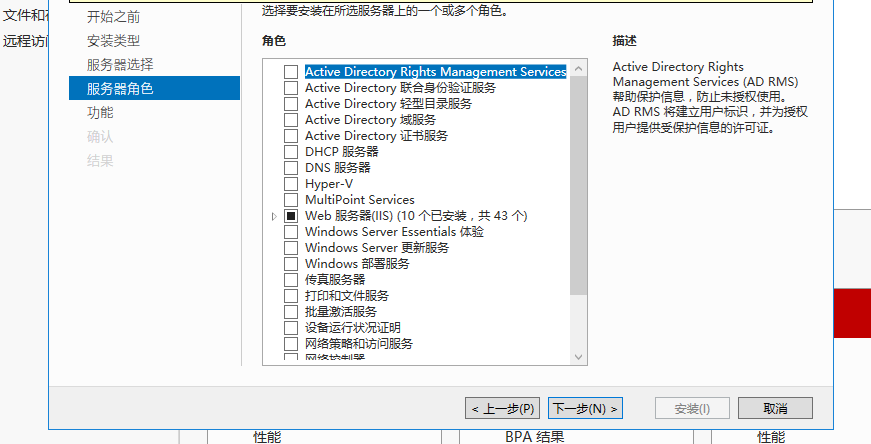The image size is (871, 444).
Task: Select 传真服务器 role label
Action: (335, 280)
